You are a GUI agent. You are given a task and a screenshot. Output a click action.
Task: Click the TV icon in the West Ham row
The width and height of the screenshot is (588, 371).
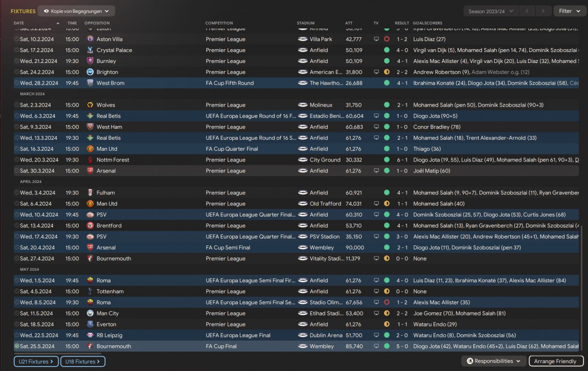pos(377,127)
